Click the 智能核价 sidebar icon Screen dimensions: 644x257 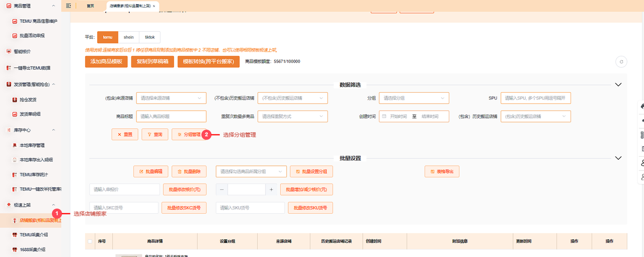tap(9, 51)
